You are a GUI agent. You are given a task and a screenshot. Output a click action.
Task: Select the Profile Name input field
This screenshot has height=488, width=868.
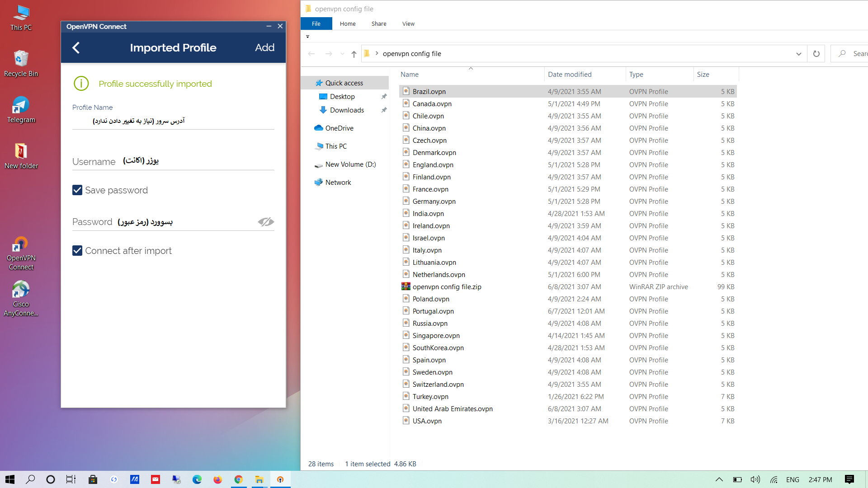coord(173,120)
